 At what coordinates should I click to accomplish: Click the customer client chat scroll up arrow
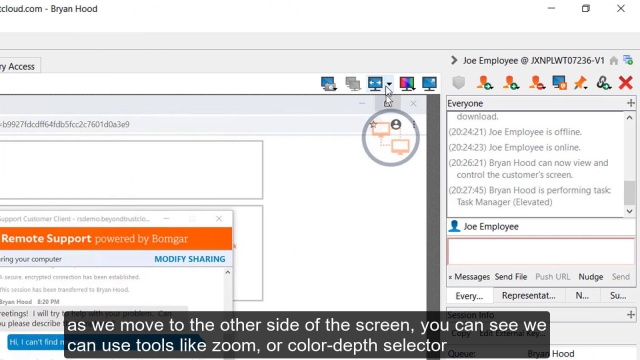pyautogui.click(x=228, y=272)
